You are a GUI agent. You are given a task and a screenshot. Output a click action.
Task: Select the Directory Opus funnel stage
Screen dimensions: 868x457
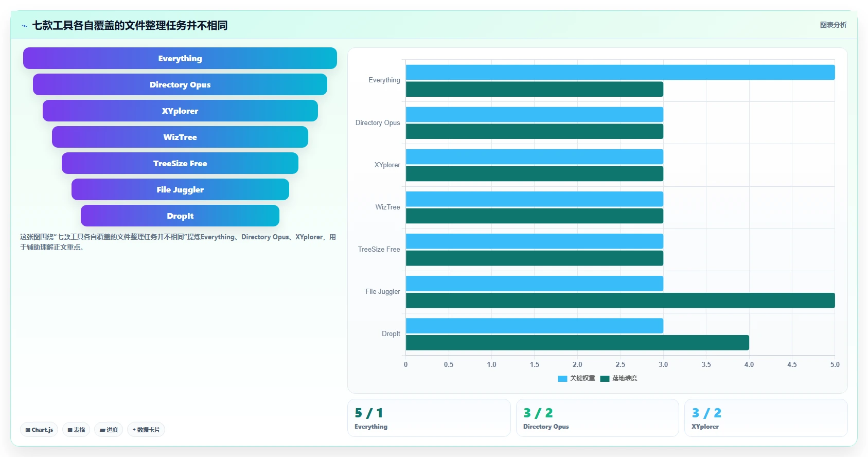[x=180, y=84]
